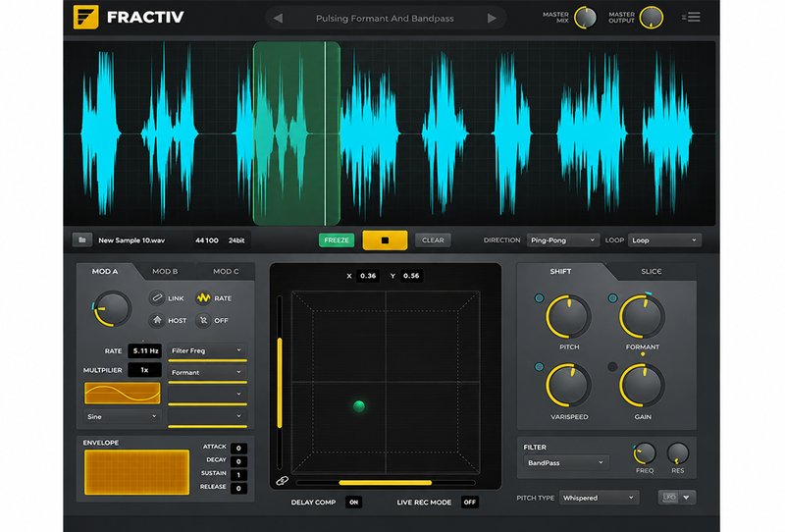Select the HOST sync home icon

point(157,320)
